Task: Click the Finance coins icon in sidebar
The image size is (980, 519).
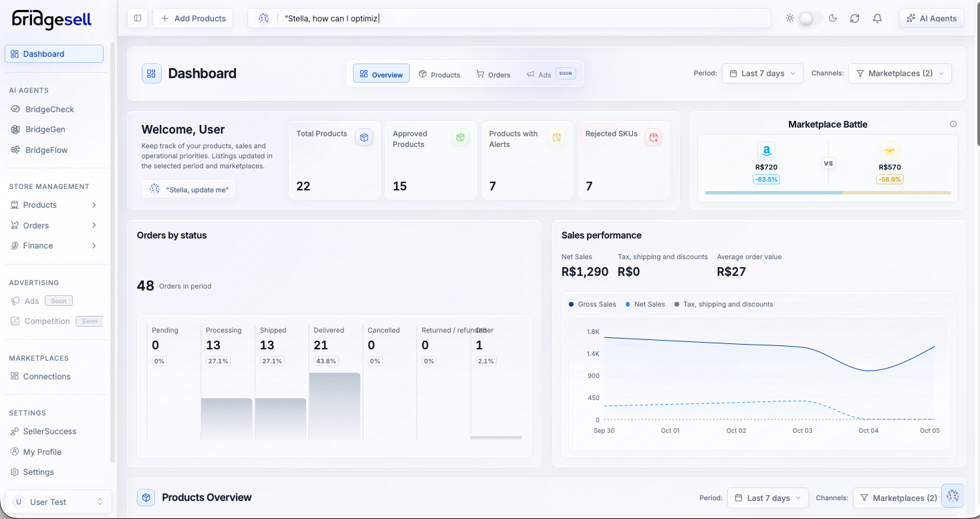Action: (x=15, y=245)
